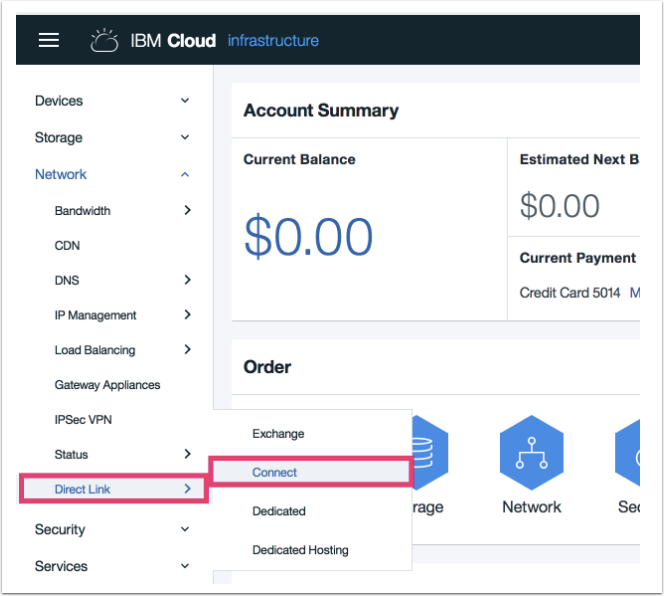Click the blue $0.00 current balance
The width and height of the screenshot is (664, 596).
308,236
